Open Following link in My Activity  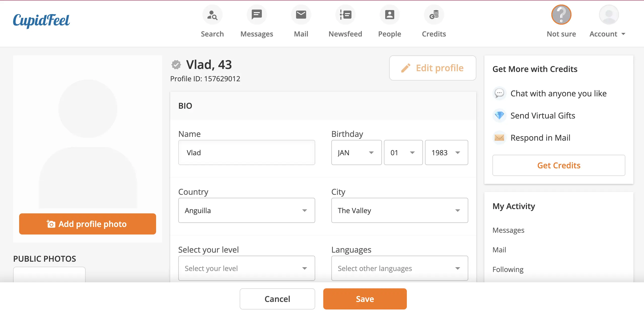pyautogui.click(x=508, y=269)
